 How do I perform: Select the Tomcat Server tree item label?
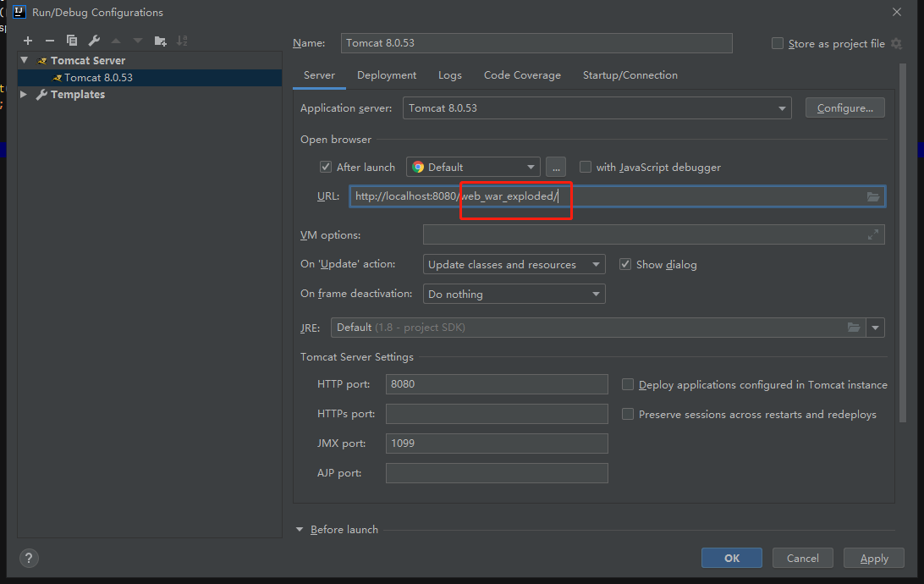(x=88, y=60)
